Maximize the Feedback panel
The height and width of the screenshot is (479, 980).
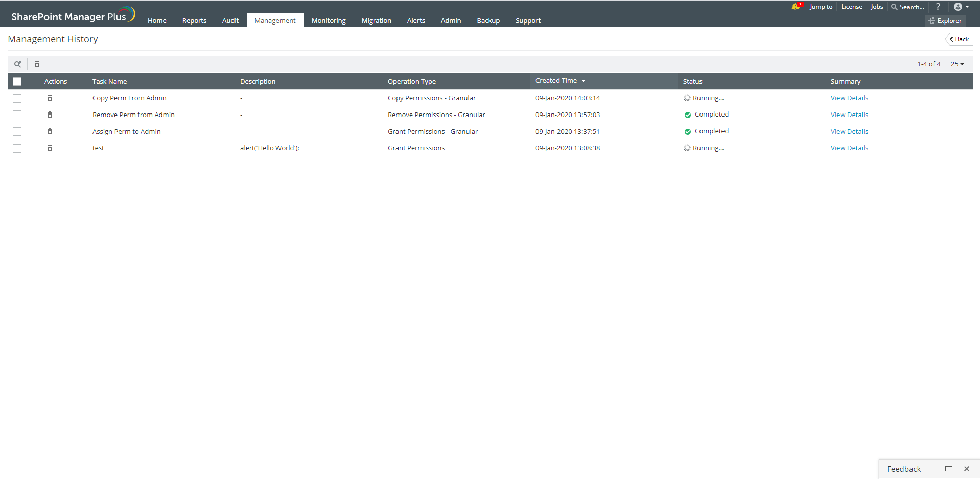(x=949, y=469)
